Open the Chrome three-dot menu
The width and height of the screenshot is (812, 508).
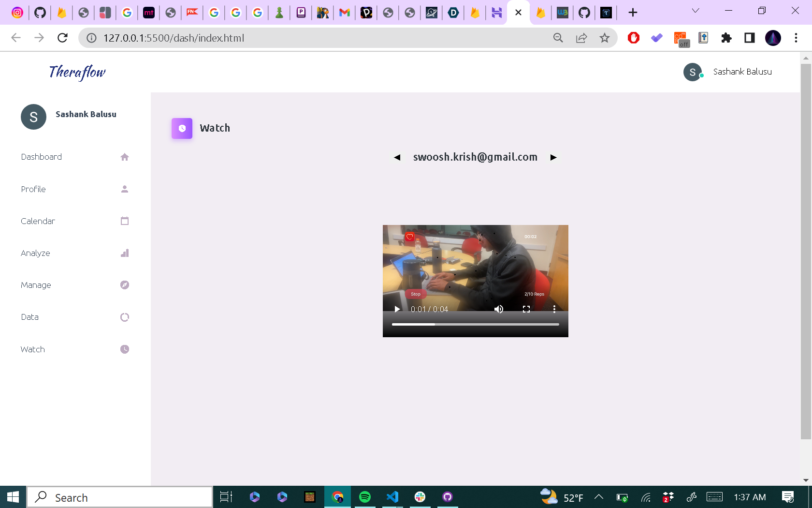(x=796, y=38)
